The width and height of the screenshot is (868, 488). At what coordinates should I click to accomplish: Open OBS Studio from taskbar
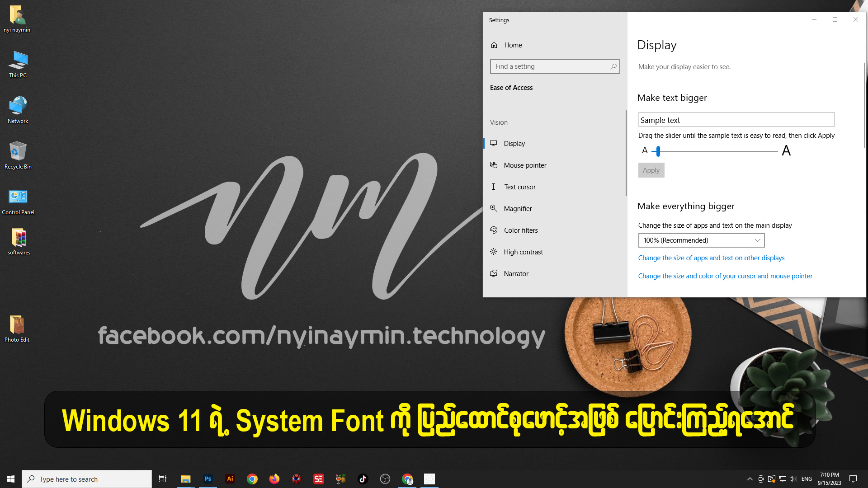385,479
